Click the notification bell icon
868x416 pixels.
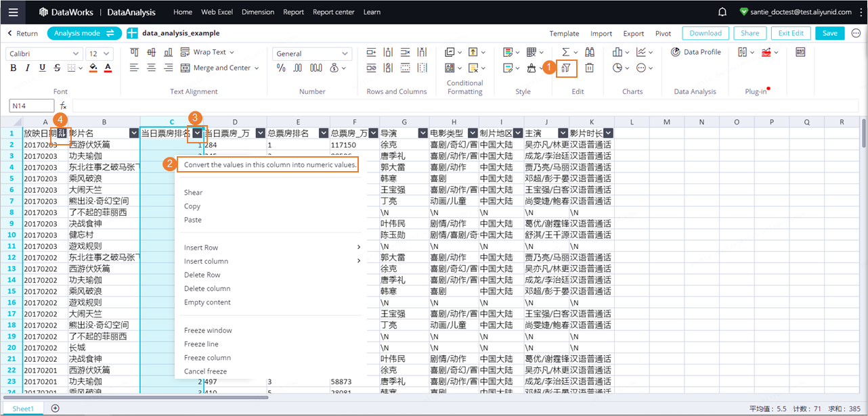pyautogui.click(x=722, y=12)
